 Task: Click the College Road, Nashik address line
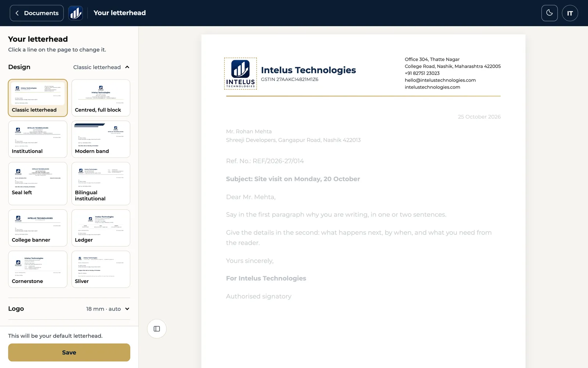pos(453,66)
